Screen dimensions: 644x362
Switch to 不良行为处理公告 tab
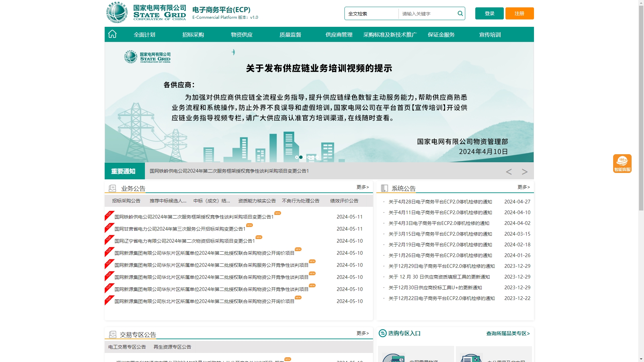pos(301,201)
